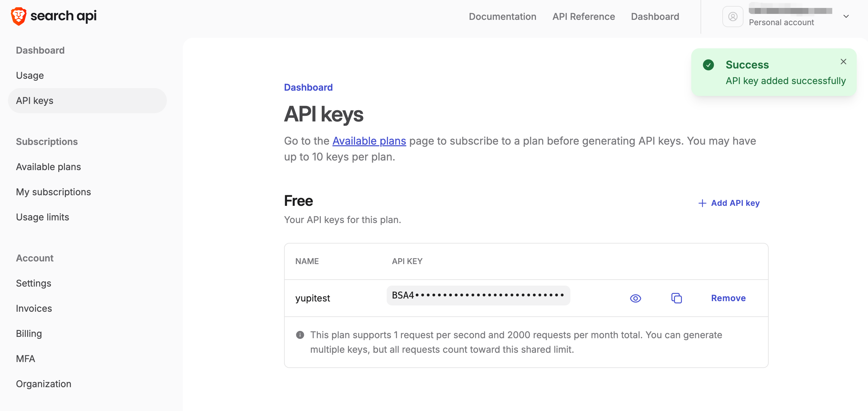Viewport: 868px width, 411px height.
Task: Click the user avatar icon
Action: [x=733, y=17]
